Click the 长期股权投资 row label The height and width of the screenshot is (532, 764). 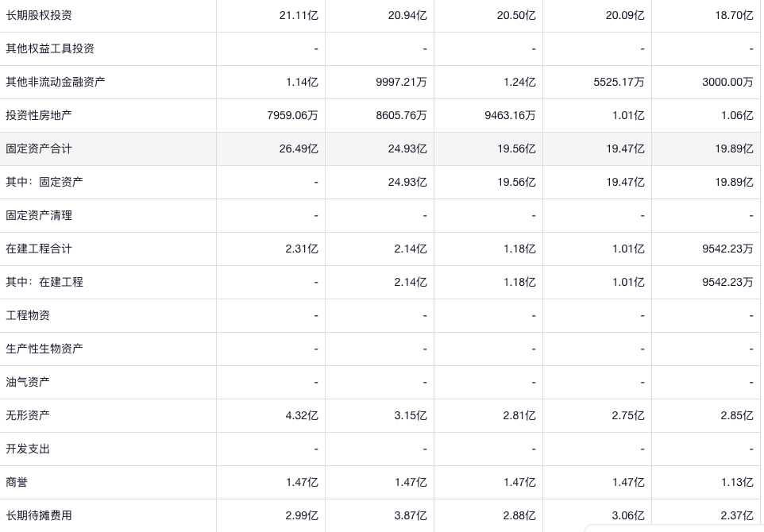pos(39,15)
